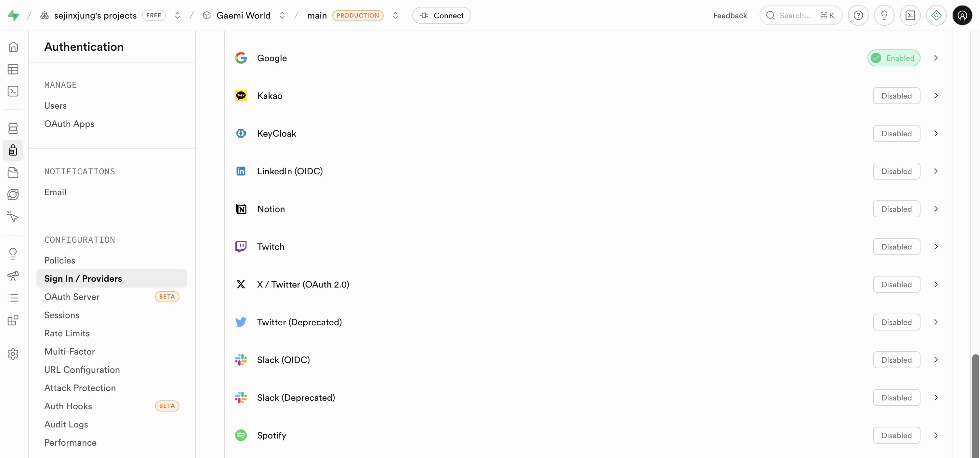Open the SQL Editor sidebar icon
The height and width of the screenshot is (458, 980).
(x=13, y=91)
